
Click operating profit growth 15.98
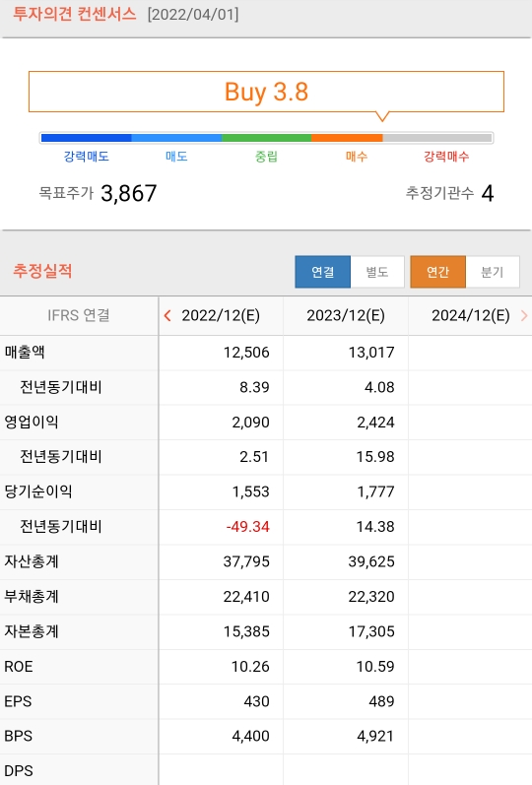tap(375, 457)
